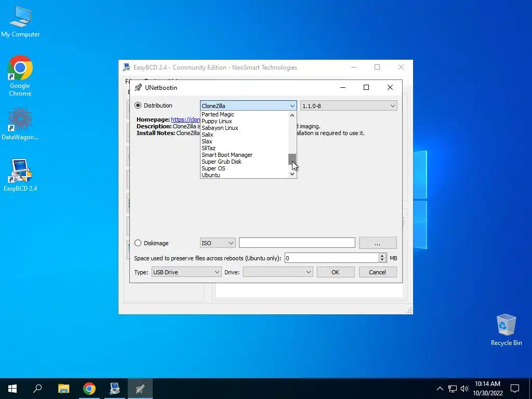Open the clock and date flyout
Image resolution: width=532 pixels, height=399 pixels.
tap(488, 389)
